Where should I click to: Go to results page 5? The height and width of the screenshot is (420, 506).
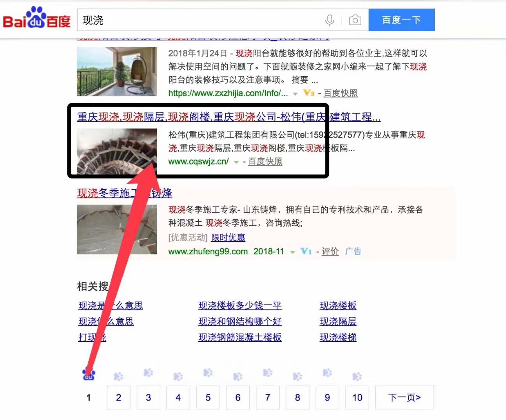(x=208, y=397)
